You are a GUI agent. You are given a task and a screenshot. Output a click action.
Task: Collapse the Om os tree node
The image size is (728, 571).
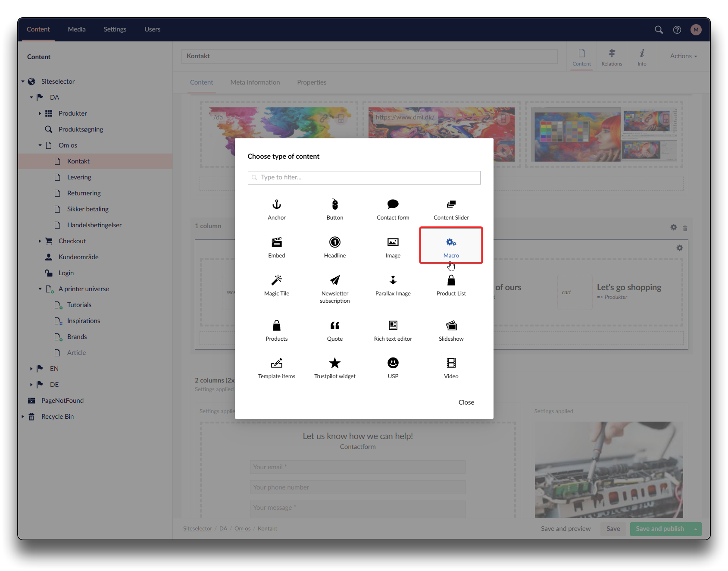pyautogui.click(x=40, y=145)
